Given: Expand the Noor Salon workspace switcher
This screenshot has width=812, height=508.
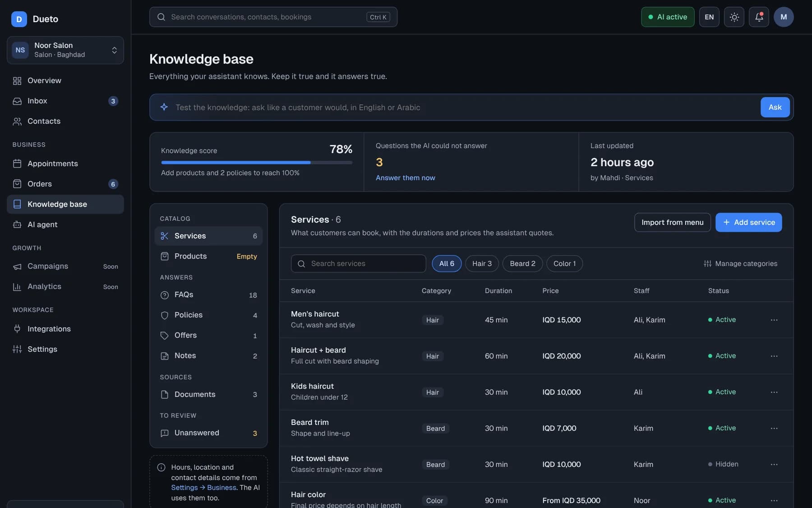Looking at the screenshot, I should coord(65,50).
